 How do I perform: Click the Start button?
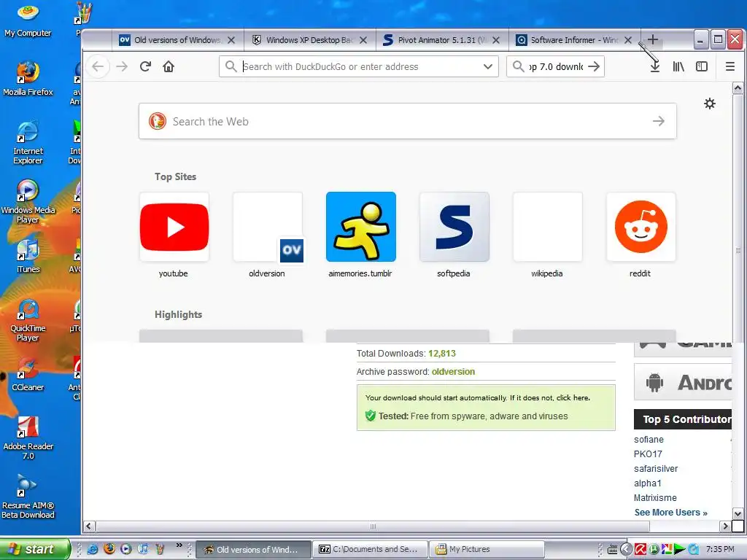34,549
